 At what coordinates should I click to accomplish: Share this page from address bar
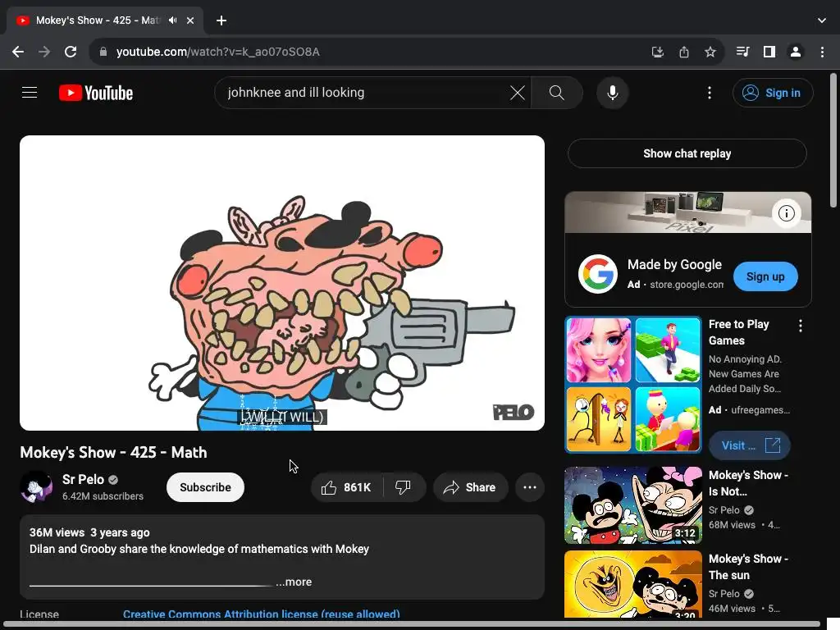683,52
